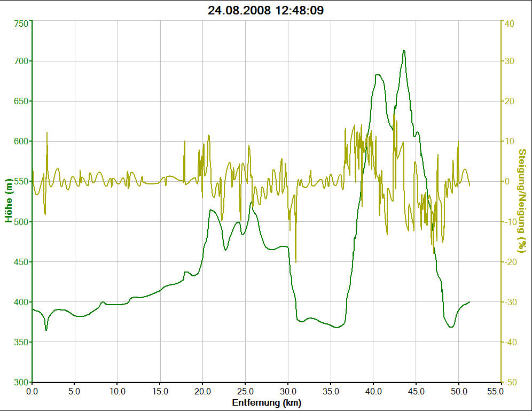Image resolution: width=532 pixels, height=411 pixels.
Task: Click the 40 tick on the slope axis
Action: (x=509, y=24)
